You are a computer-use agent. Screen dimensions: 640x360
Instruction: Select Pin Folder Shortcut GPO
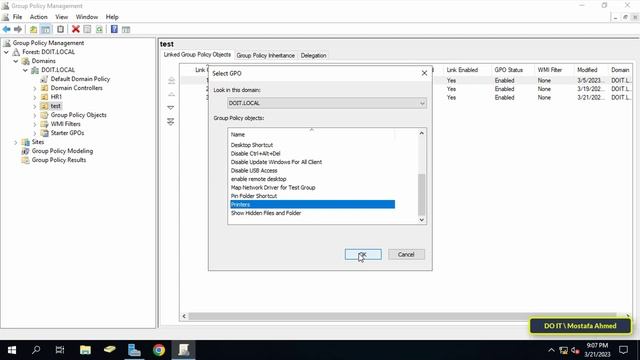[254, 196]
